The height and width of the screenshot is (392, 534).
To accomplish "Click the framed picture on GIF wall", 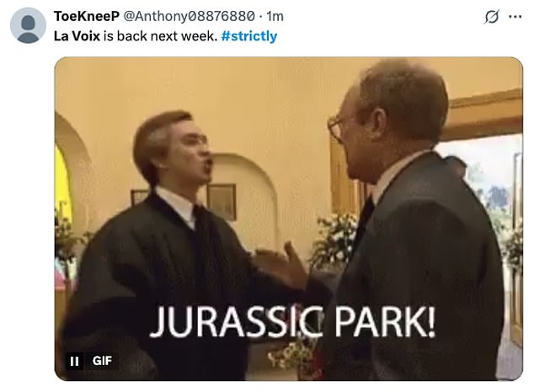I will (x=222, y=202).
